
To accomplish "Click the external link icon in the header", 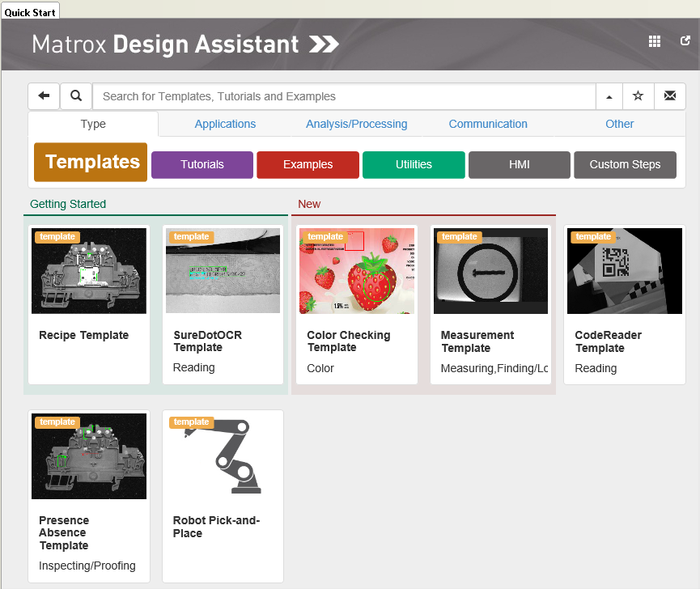I will (x=685, y=40).
